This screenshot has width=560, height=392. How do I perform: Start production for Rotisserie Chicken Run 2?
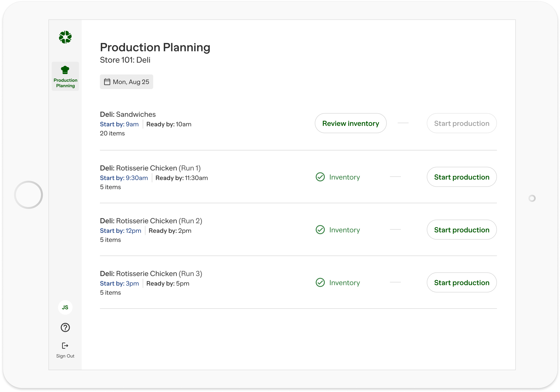click(x=461, y=230)
